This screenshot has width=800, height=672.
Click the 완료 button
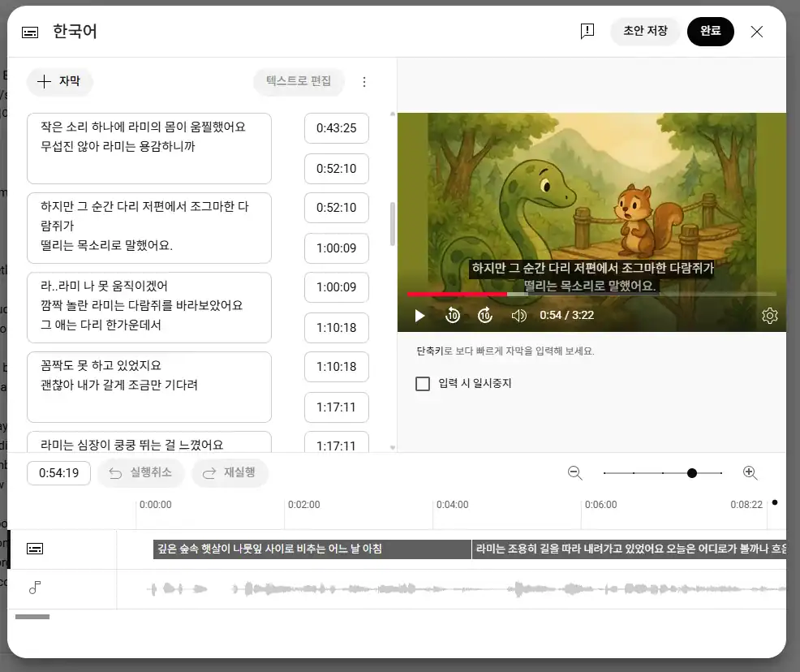tap(711, 31)
